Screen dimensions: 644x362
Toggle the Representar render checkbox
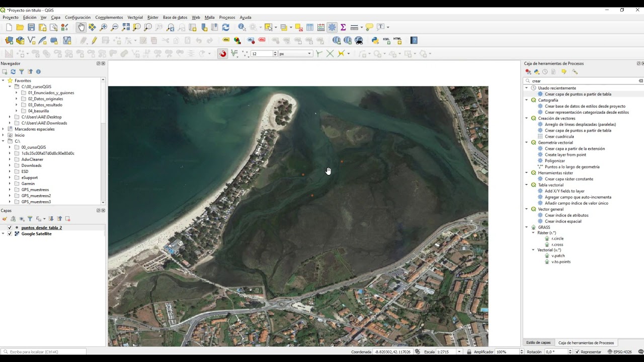[x=577, y=352]
